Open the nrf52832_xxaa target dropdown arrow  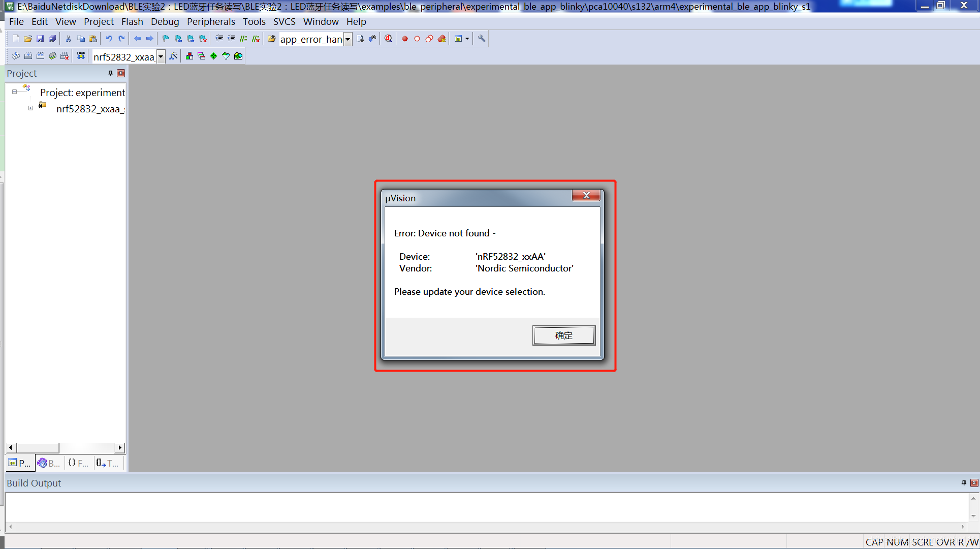tap(161, 56)
